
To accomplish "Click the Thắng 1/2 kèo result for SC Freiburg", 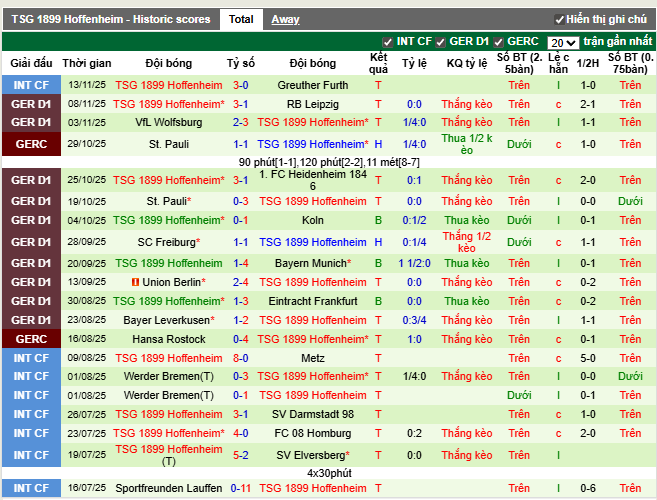I will click(x=467, y=242).
